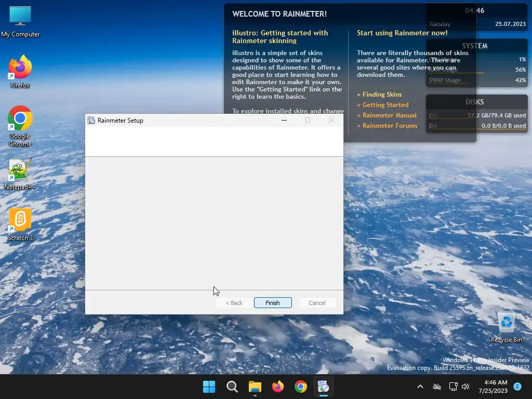Viewport: 532px width, 399px height.
Task: Launch Firefox from desktop shortcut
Action: click(20, 72)
